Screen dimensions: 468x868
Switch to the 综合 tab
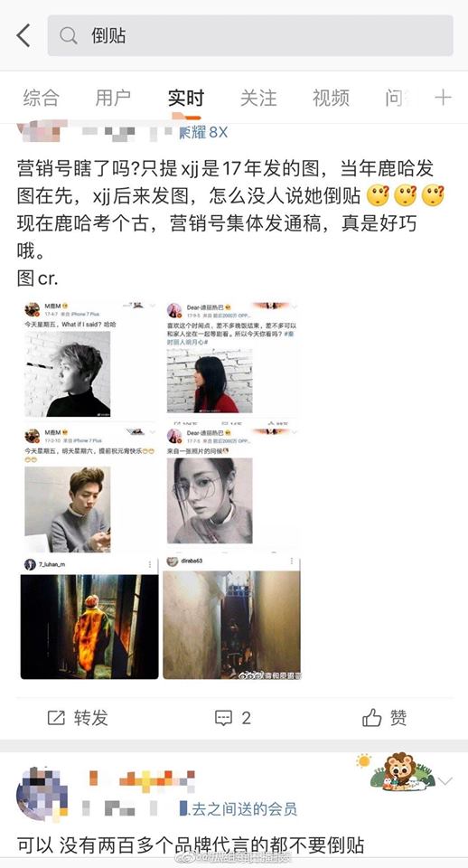point(41,98)
